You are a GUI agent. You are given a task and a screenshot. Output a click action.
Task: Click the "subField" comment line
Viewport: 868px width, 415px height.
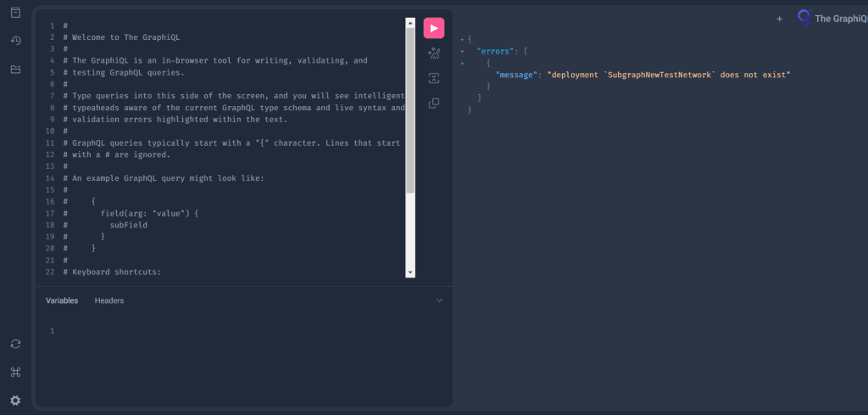[x=105, y=225]
